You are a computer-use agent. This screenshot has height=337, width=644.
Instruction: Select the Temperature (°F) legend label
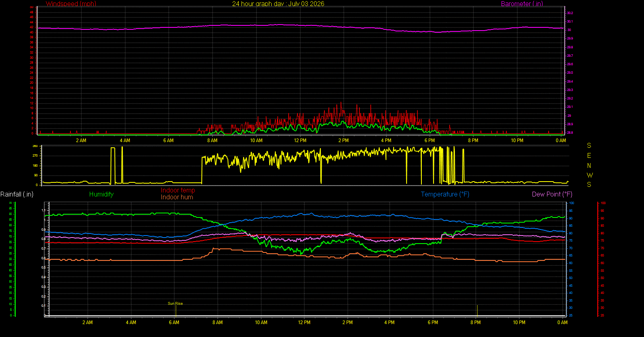445,194
